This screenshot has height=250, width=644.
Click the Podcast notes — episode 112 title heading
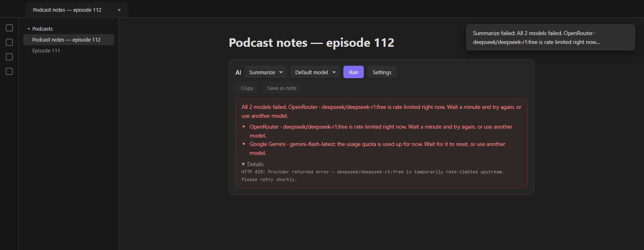point(312,43)
